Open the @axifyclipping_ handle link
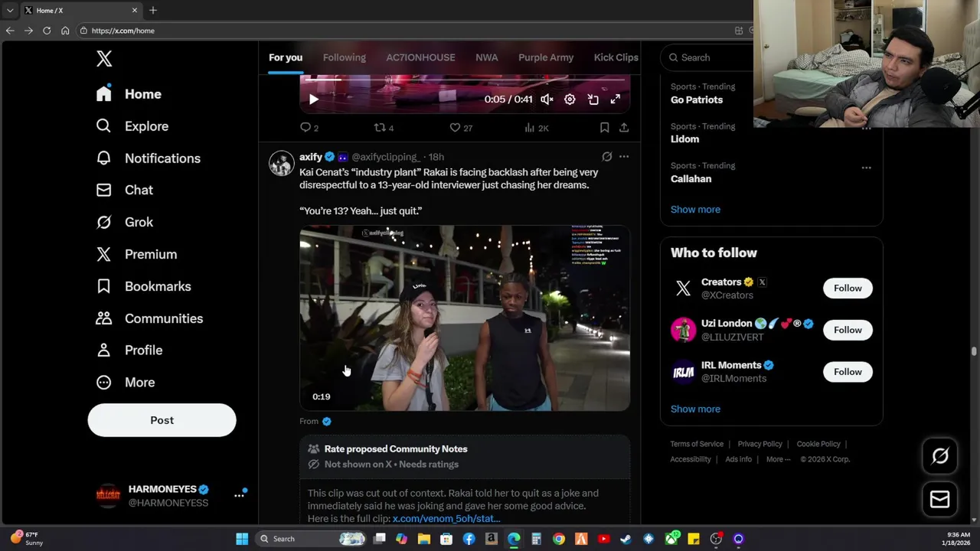Image resolution: width=980 pixels, height=551 pixels. click(x=386, y=157)
